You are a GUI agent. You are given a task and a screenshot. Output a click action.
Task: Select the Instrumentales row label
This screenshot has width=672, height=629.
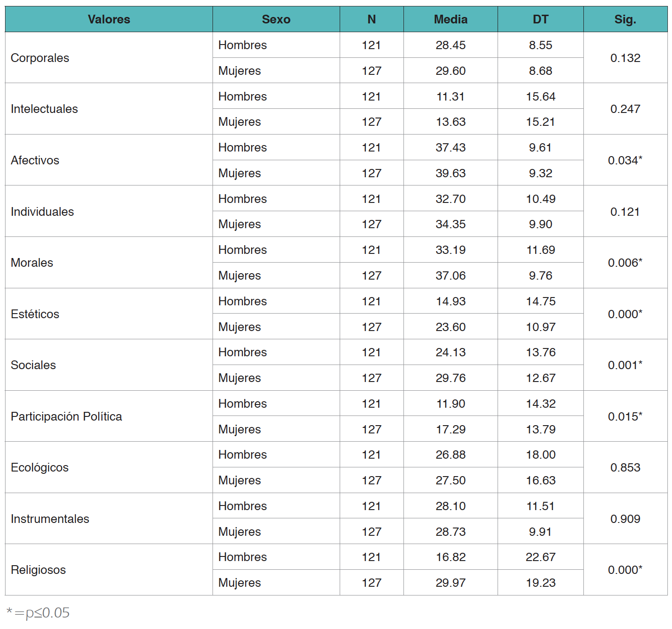tap(50, 519)
